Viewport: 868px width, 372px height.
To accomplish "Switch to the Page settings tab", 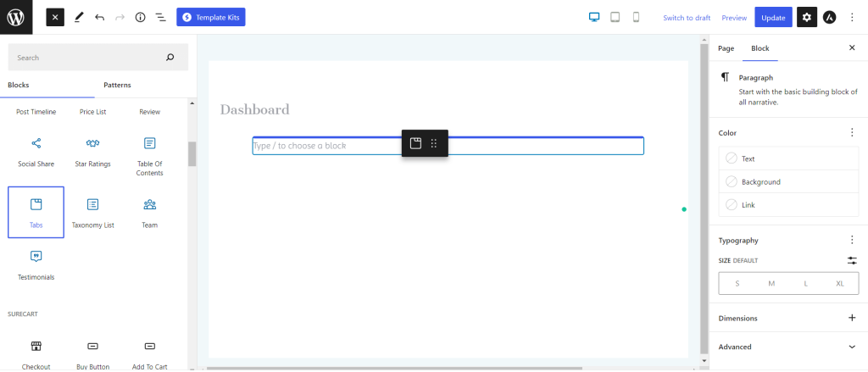I will [726, 48].
